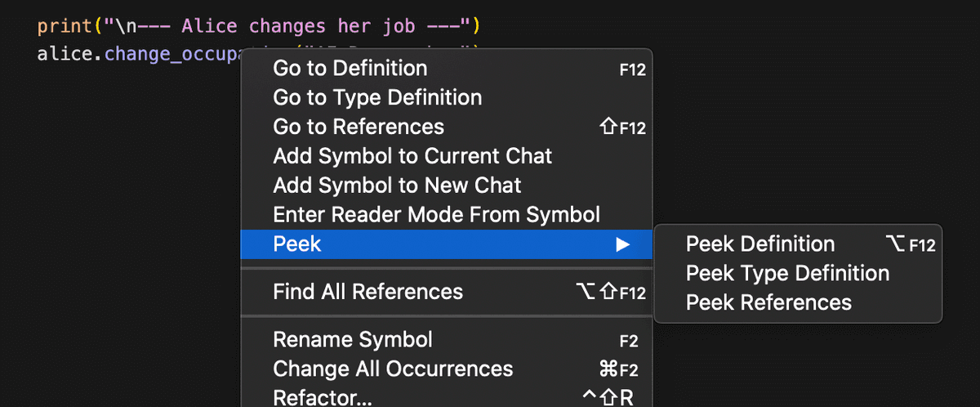Open the highlighted Peek menu item
Image resolution: width=980 pixels, height=407 pixels.
point(297,244)
